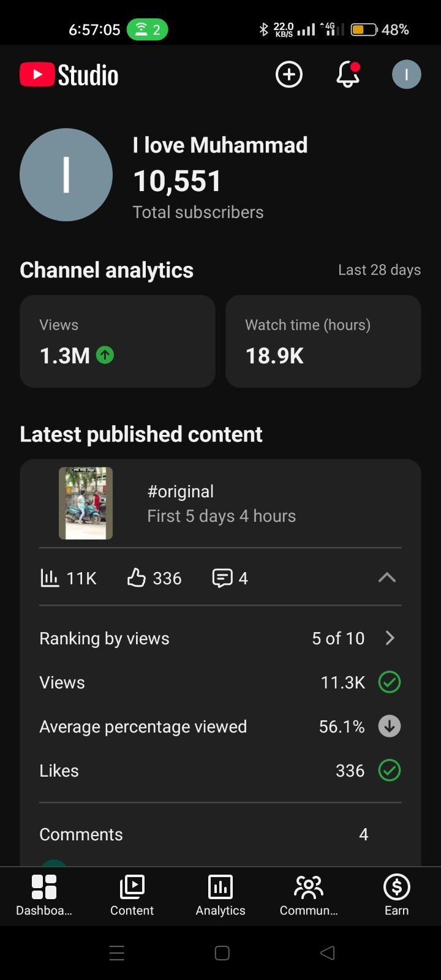Open the Earn tab

coord(396,895)
